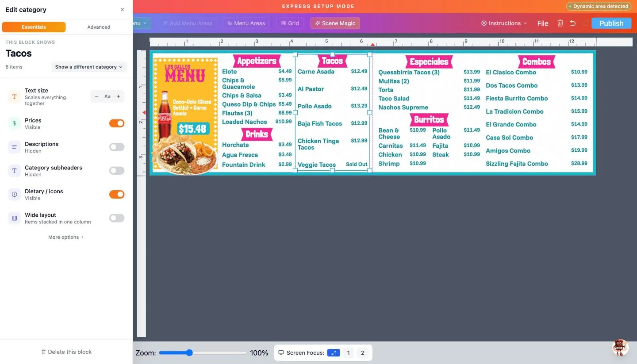Click the Menu Areas toolbar button

[246, 23]
